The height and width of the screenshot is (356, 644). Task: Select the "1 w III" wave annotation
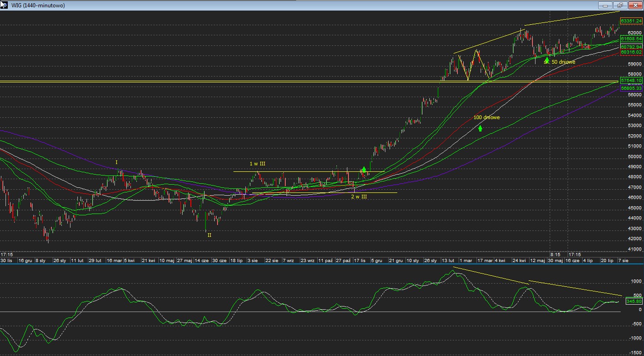pyautogui.click(x=257, y=164)
